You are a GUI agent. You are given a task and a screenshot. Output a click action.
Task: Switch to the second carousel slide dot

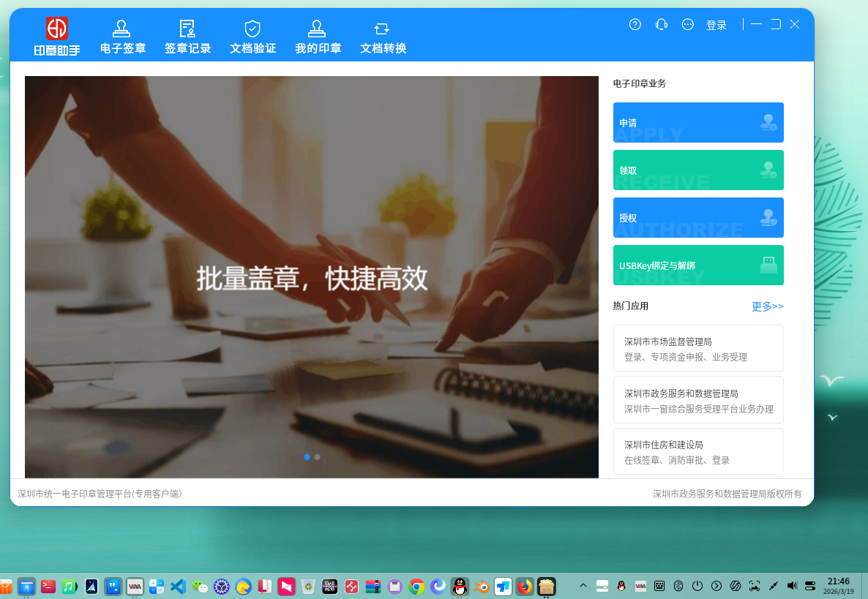point(317,456)
